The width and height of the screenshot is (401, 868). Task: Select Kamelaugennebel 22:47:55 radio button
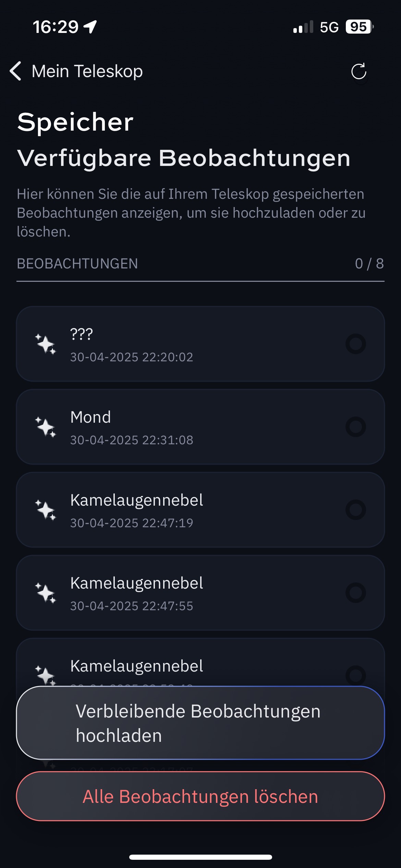point(356,593)
